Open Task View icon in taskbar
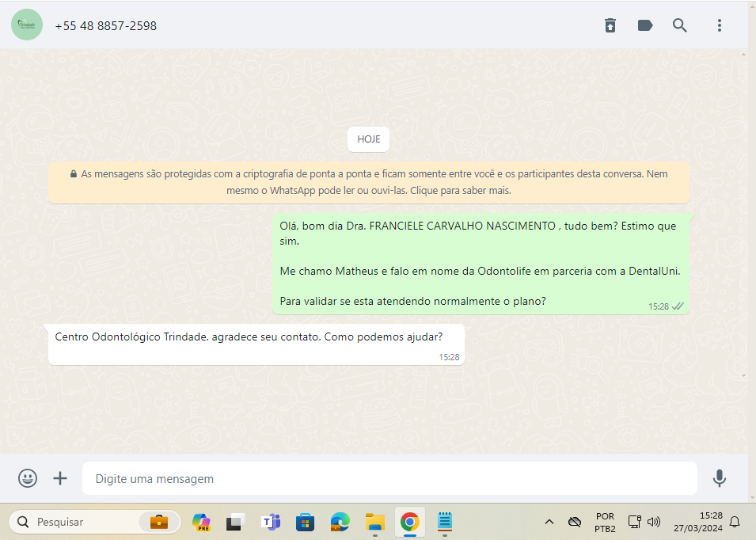Viewport: 756px width, 540px height. 235,522
